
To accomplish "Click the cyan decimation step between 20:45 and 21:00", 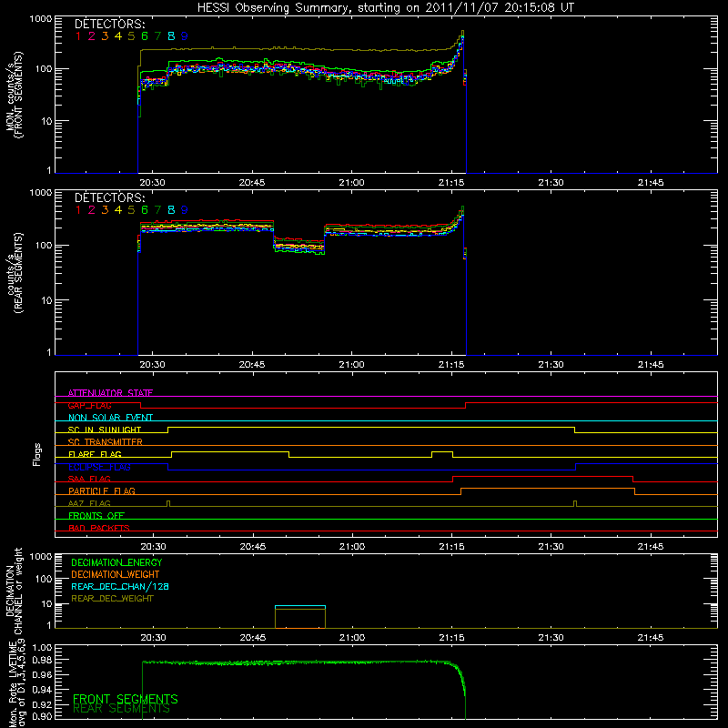I will coord(300,606).
